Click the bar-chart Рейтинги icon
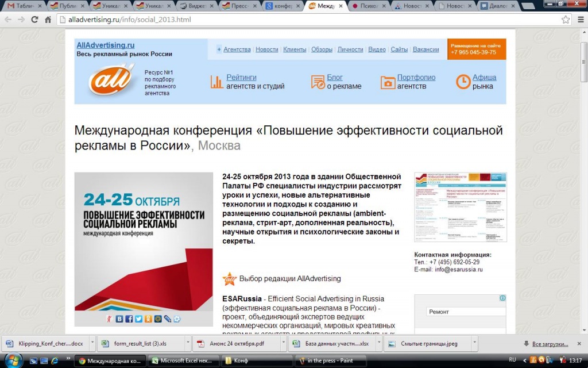The height and width of the screenshot is (368, 588). coord(216,82)
